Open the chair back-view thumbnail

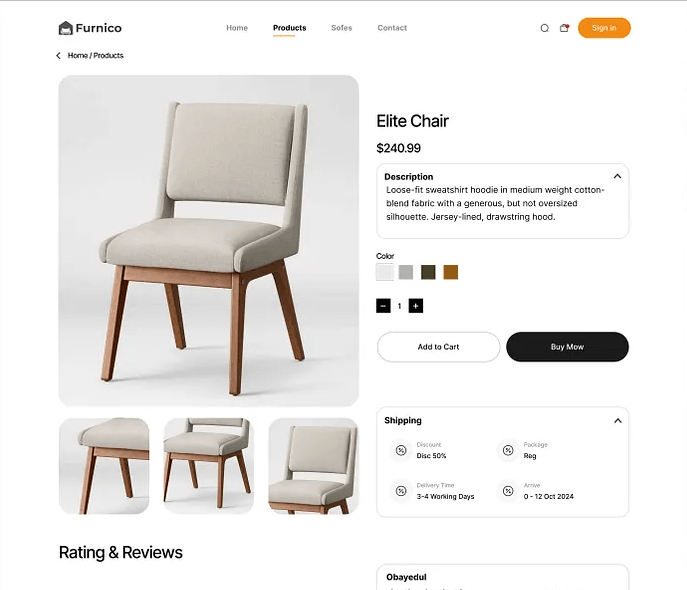[x=314, y=466]
